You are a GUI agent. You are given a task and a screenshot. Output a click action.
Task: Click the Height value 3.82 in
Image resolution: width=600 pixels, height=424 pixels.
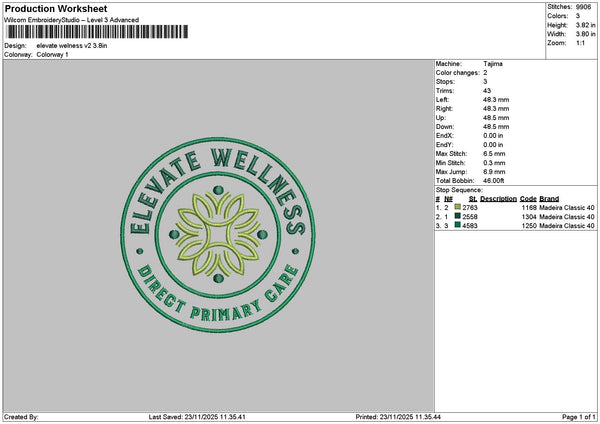[x=585, y=25]
